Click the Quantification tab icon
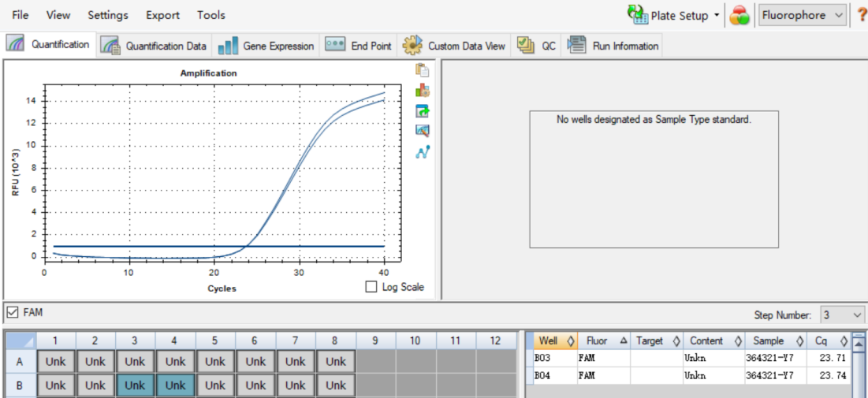Screen dimensions: 868x398 [x=15, y=44]
